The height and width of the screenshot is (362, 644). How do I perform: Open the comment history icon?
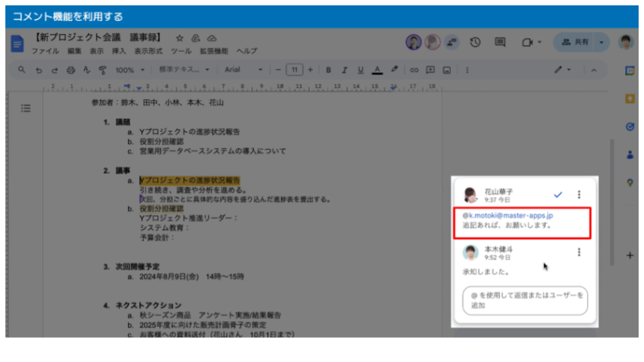(x=500, y=42)
